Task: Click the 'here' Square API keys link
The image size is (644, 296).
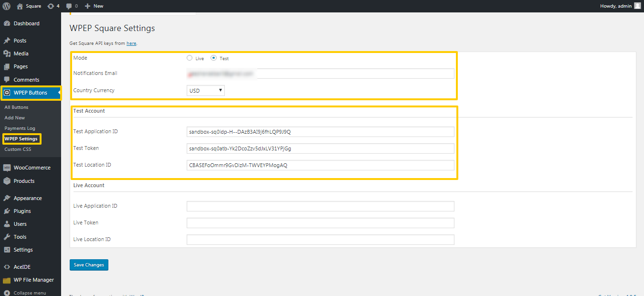Action: [131, 43]
